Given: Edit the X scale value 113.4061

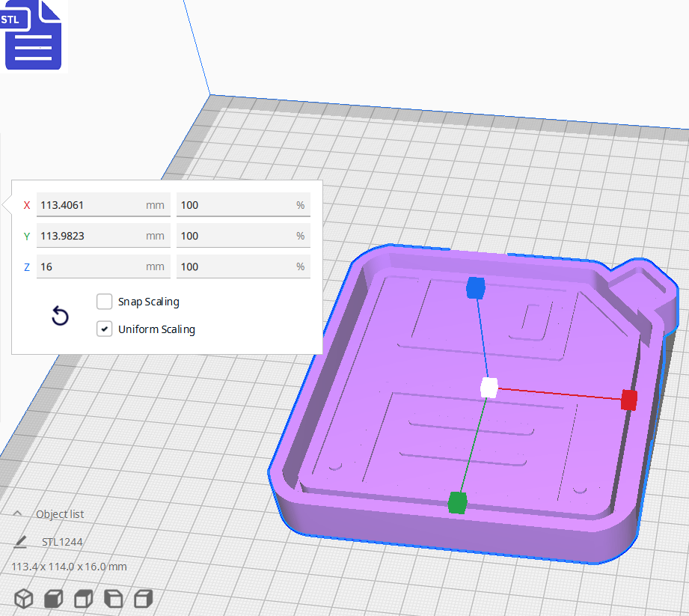Looking at the screenshot, I should (103, 204).
